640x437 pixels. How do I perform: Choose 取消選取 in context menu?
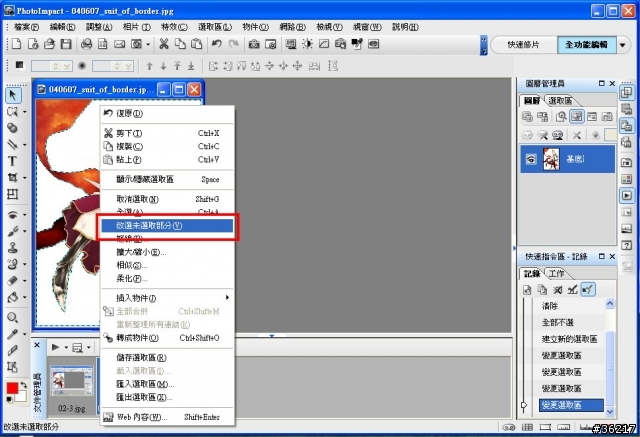coord(167,199)
